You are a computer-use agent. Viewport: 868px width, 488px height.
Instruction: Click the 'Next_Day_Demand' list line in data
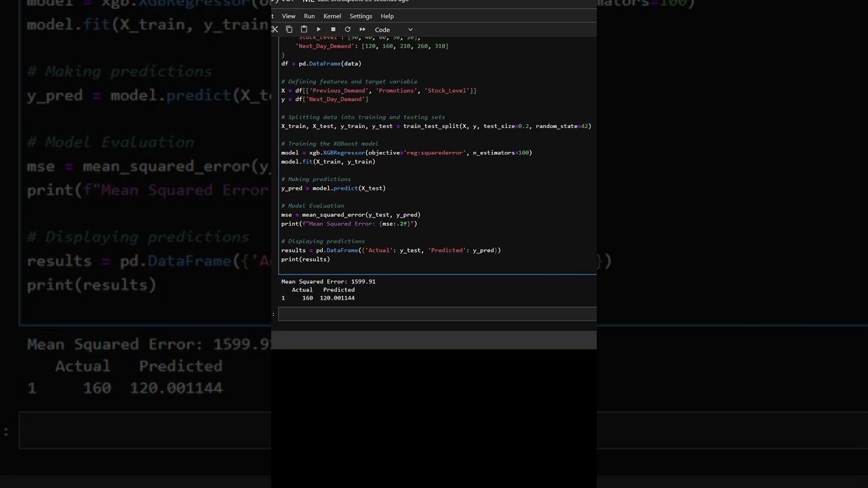coord(372,46)
